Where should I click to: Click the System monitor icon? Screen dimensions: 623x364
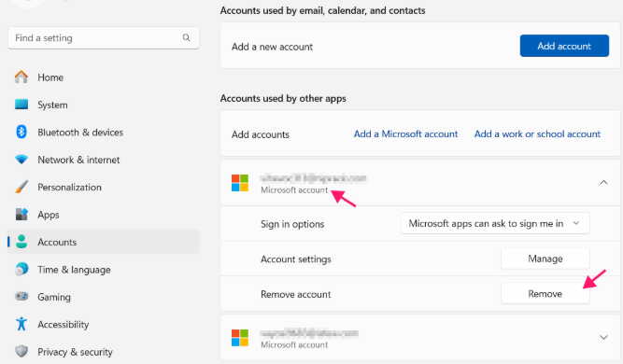21,105
